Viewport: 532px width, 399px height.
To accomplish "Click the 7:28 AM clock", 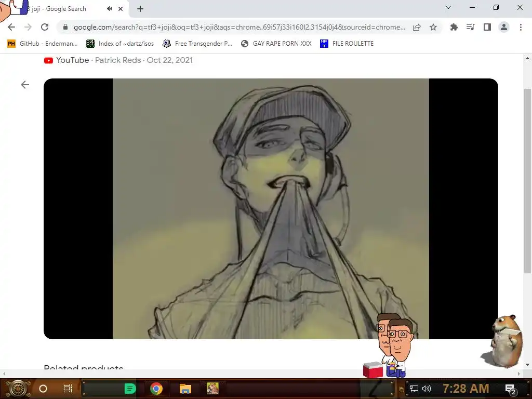I will pyautogui.click(x=466, y=389).
